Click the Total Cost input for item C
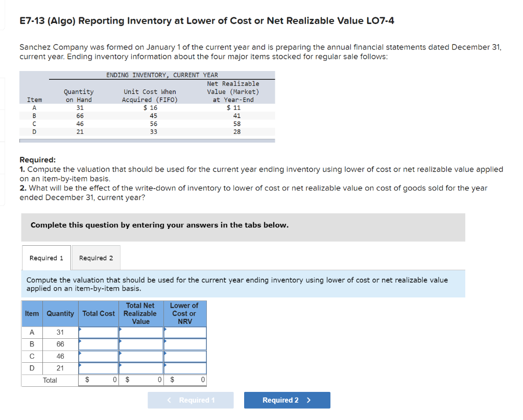523x420 pixels. pos(99,356)
